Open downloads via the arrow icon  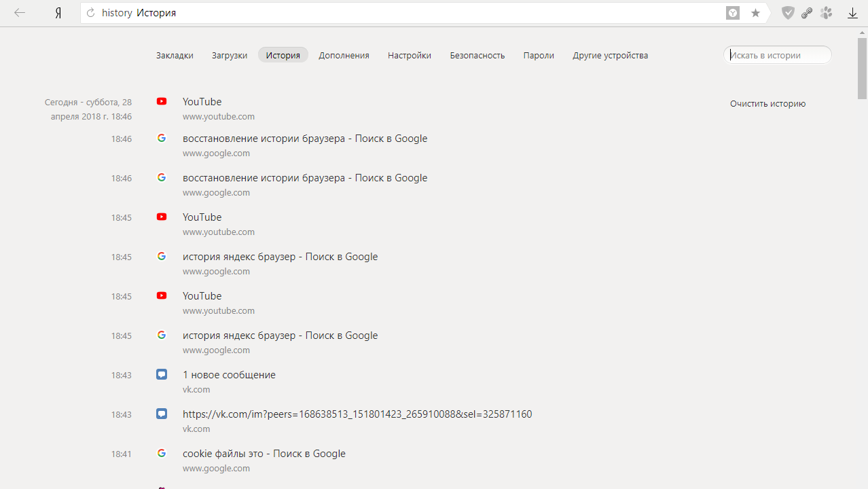click(852, 13)
